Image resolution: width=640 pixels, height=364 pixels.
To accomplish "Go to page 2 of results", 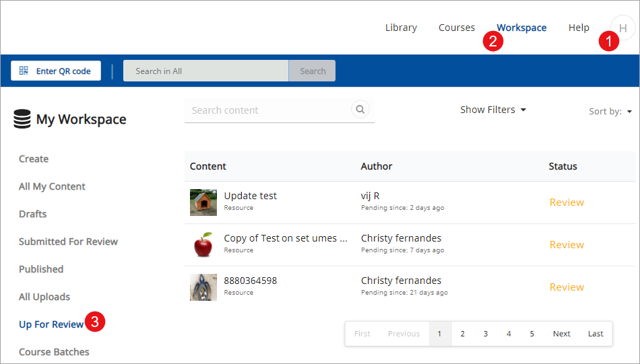I will (x=463, y=334).
